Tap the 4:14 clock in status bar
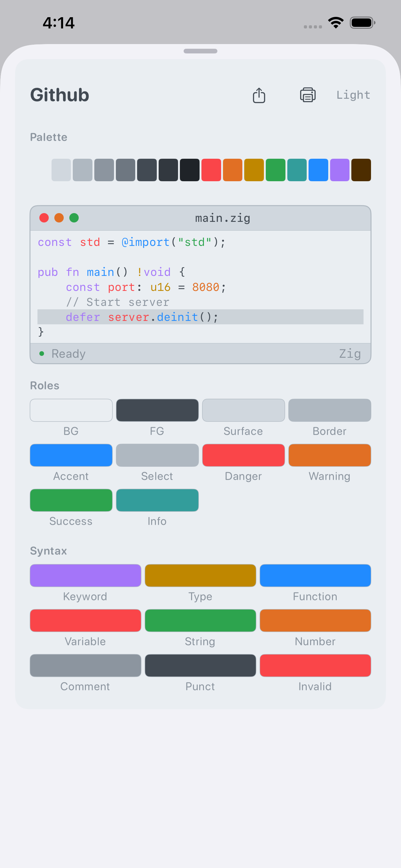401x868 pixels. pyautogui.click(x=59, y=23)
